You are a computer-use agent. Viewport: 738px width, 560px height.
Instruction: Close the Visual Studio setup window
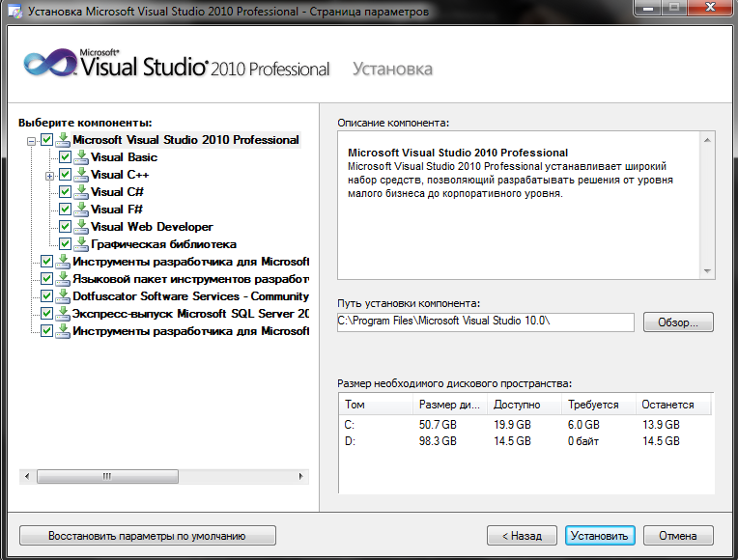[x=711, y=8]
